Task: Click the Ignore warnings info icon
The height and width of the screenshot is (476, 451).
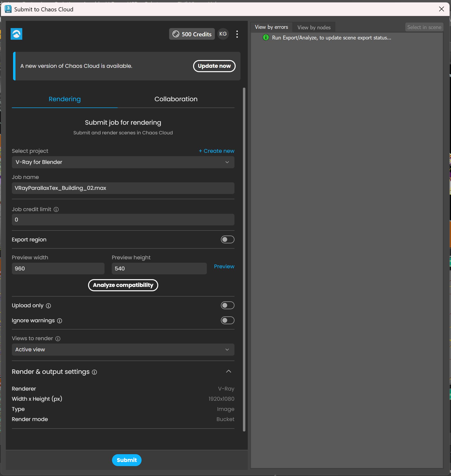Action: pos(60,321)
